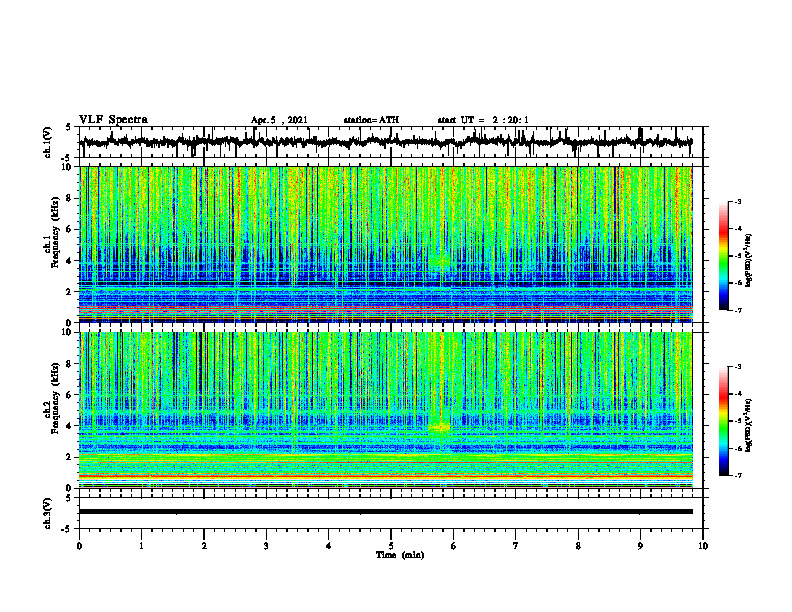Click the ch.1 voltage waveform trace

tap(386, 142)
